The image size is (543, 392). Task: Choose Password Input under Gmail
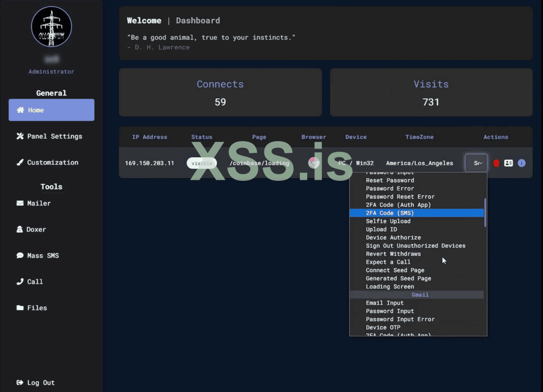(x=390, y=311)
